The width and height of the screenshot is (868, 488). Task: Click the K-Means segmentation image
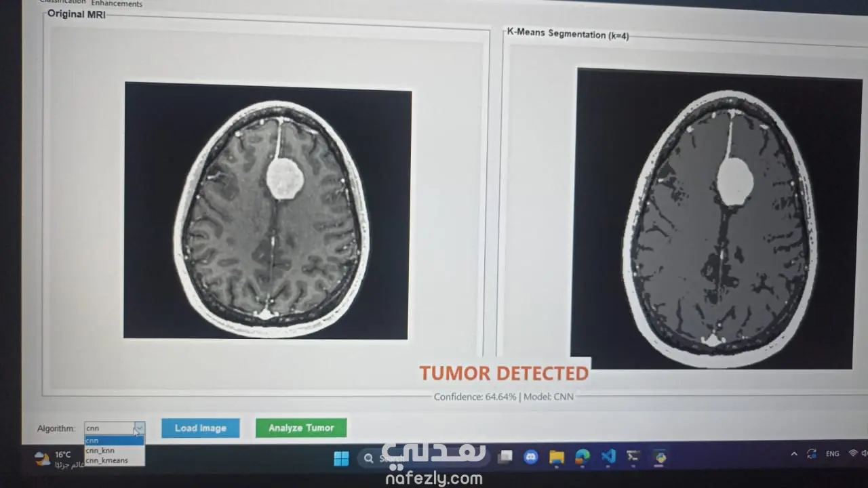[716, 218]
